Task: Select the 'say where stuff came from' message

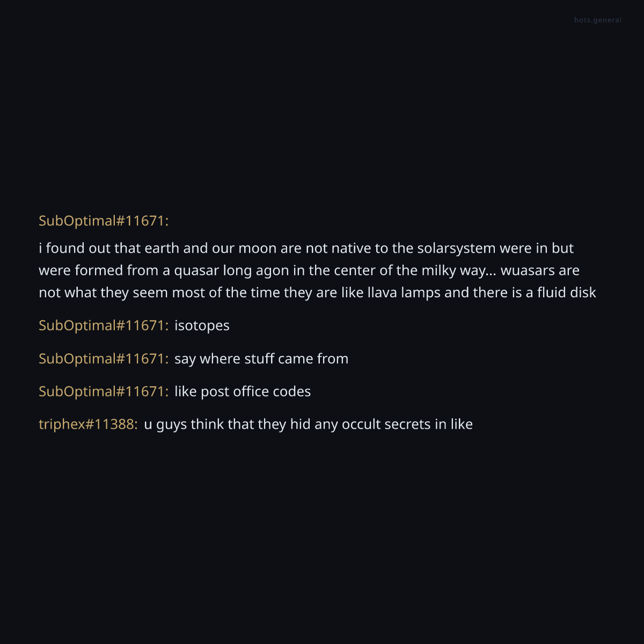Action: click(261, 358)
